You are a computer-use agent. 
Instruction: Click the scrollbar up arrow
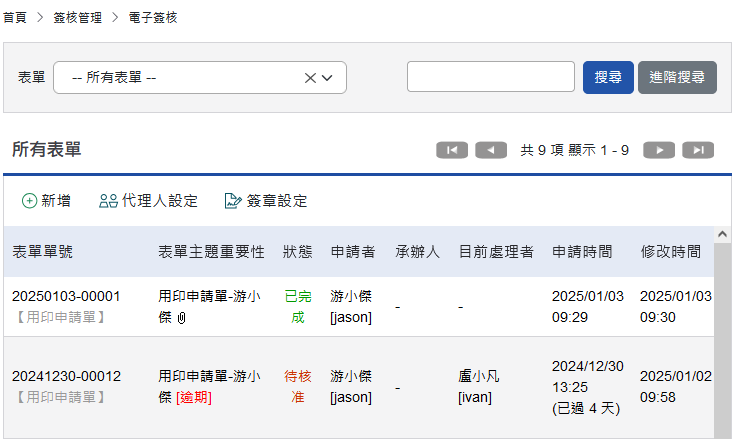[722, 234]
